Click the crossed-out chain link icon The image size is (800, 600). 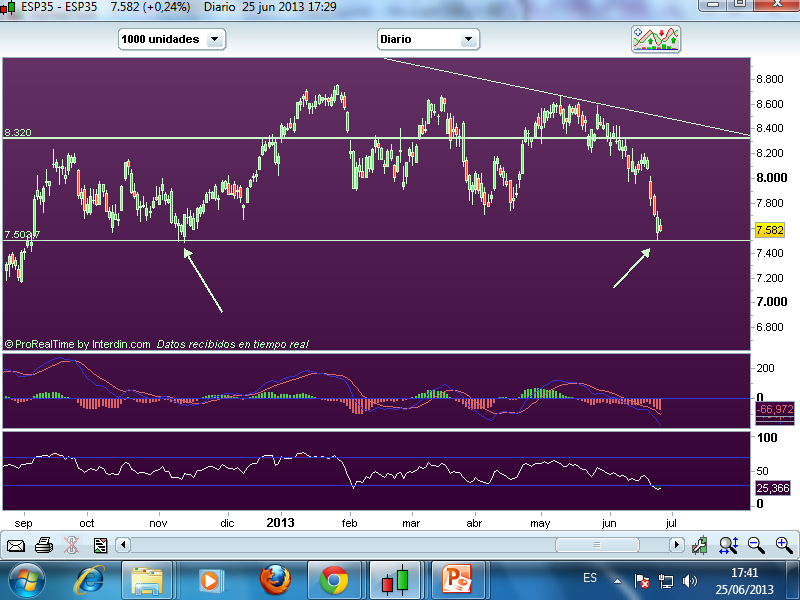(71, 545)
